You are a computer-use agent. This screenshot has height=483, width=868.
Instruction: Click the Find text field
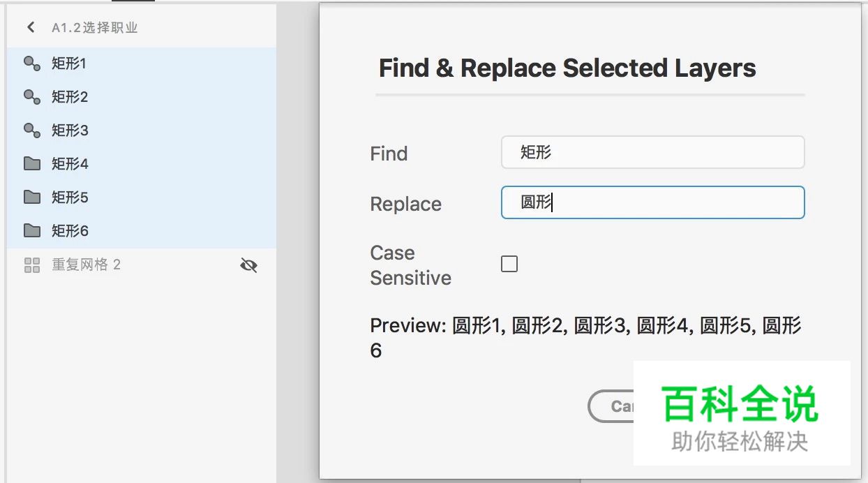tap(652, 152)
